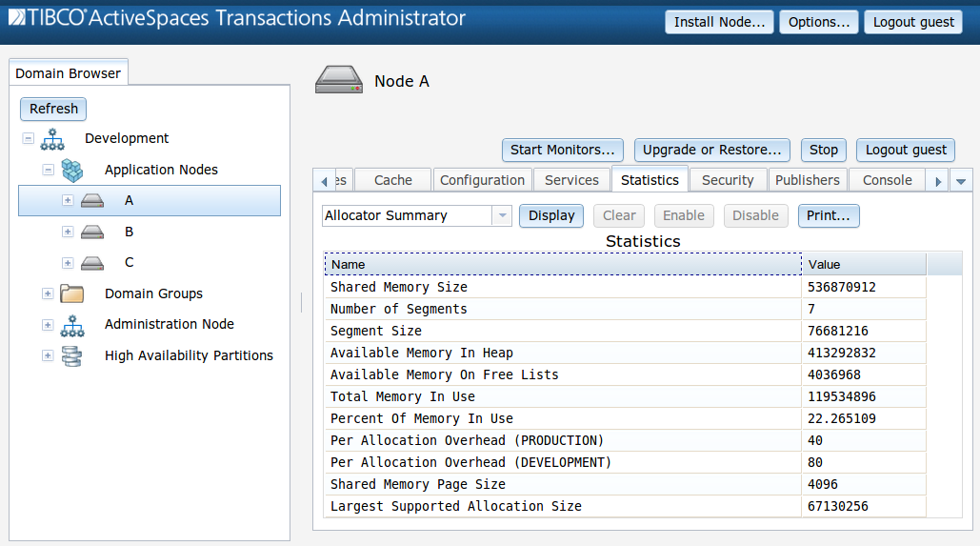Select Available Memory In Heap row
The image size is (980, 546).
coord(625,353)
